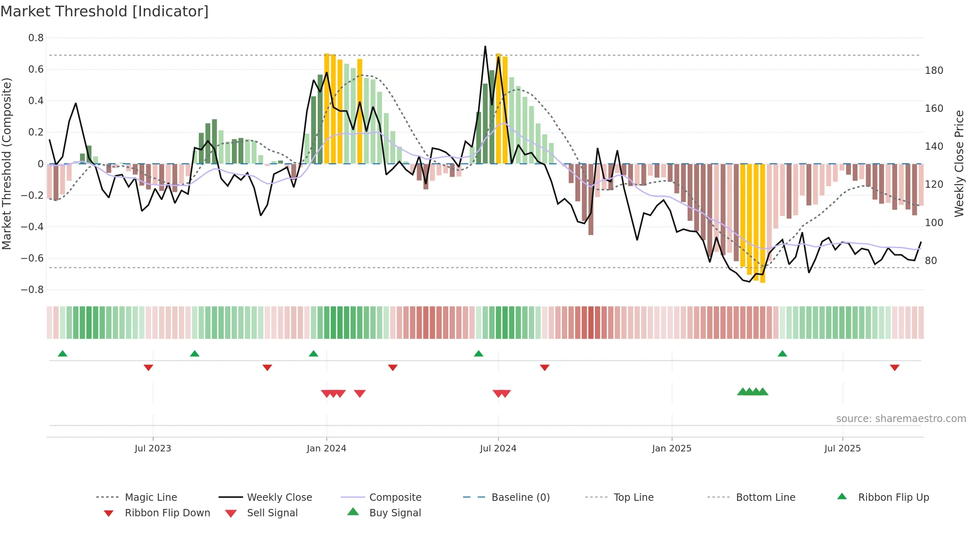
Task: Click the 0.8 left axis label
Action: point(36,38)
